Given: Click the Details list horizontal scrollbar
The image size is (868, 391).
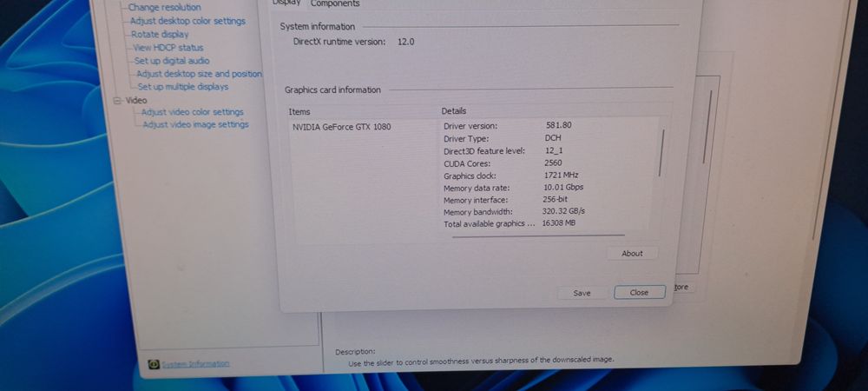Looking at the screenshot, I should 538,236.
